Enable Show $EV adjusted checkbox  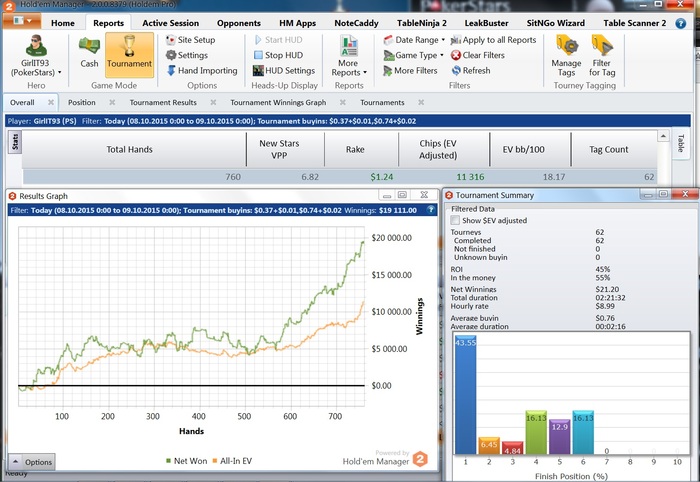[455, 220]
